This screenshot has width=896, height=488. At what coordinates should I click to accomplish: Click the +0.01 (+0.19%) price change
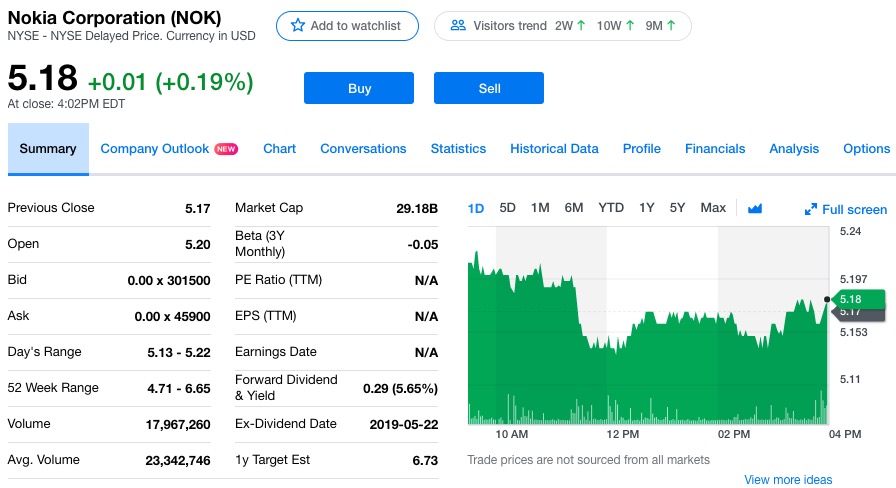pyautogui.click(x=170, y=82)
